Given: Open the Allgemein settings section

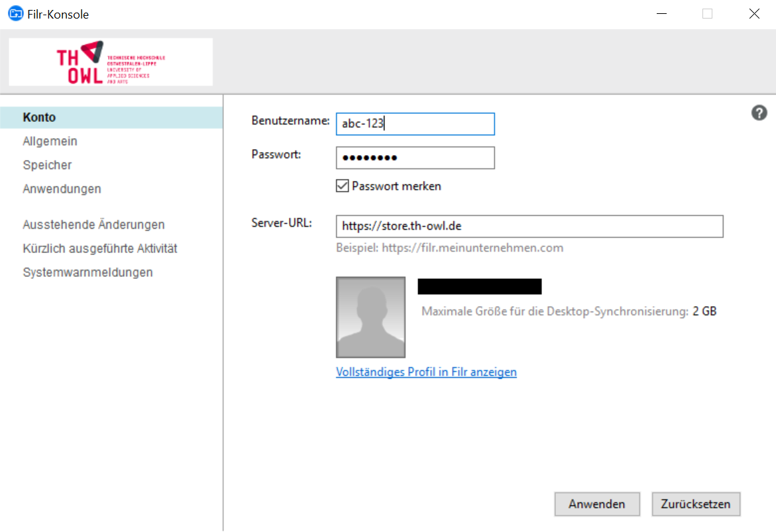Looking at the screenshot, I should (x=50, y=141).
